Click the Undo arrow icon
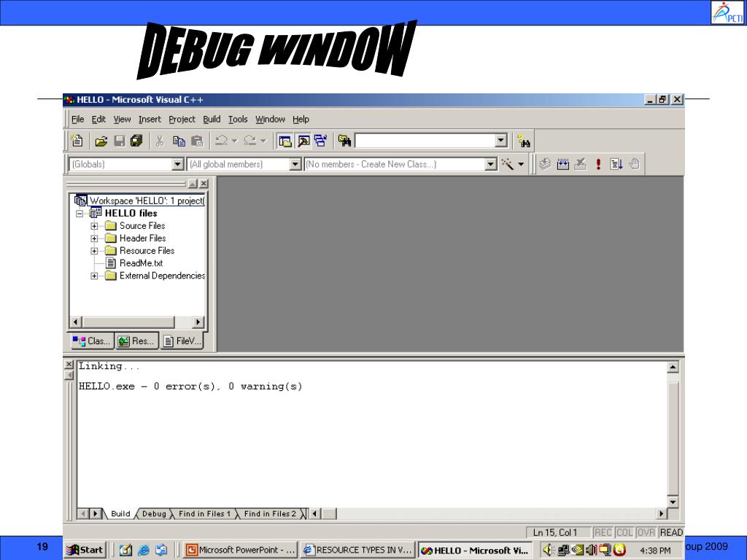 221,141
